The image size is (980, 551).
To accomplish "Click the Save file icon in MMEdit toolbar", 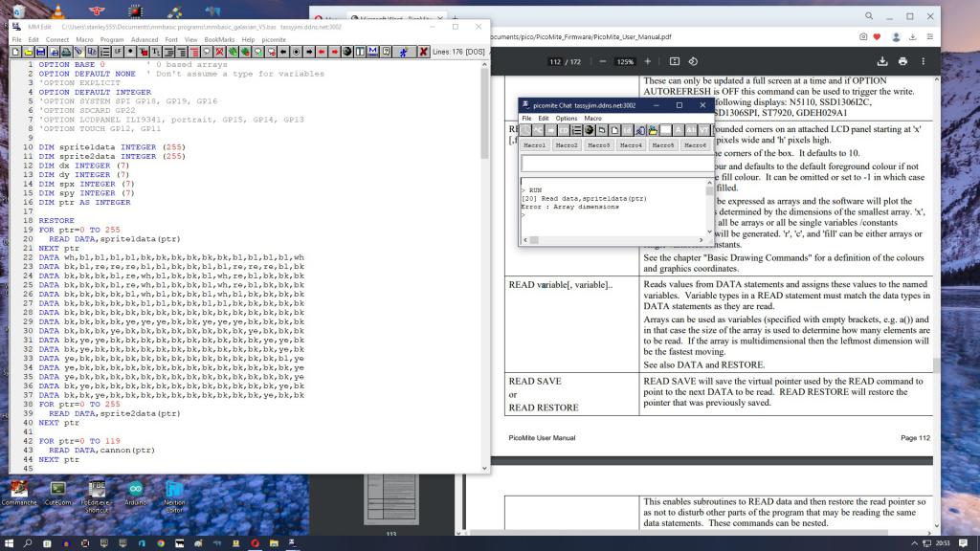I will pos(41,52).
